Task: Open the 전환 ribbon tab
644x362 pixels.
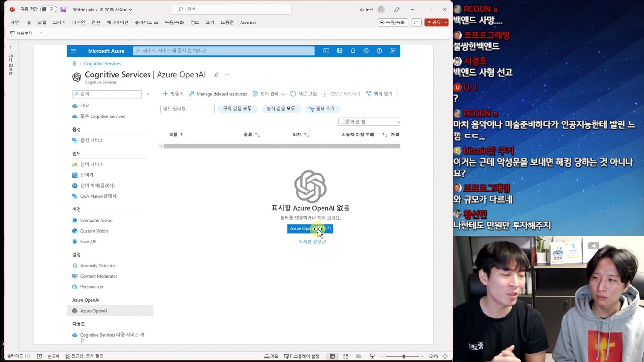Action: point(96,23)
